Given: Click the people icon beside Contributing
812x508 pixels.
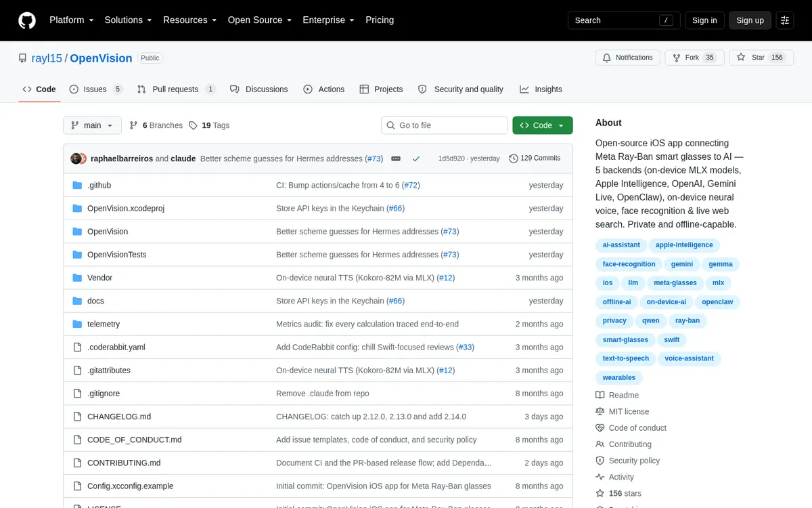Looking at the screenshot, I should pyautogui.click(x=600, y=444).
